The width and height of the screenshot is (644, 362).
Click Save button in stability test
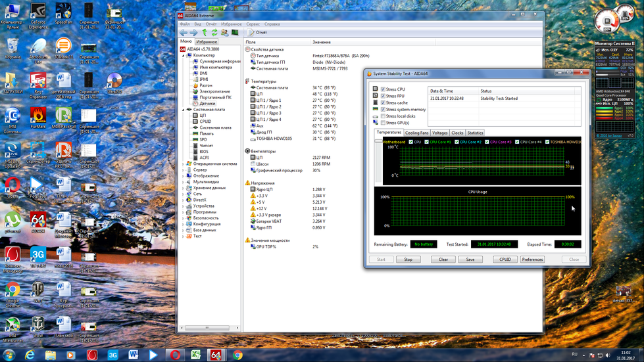470,260
